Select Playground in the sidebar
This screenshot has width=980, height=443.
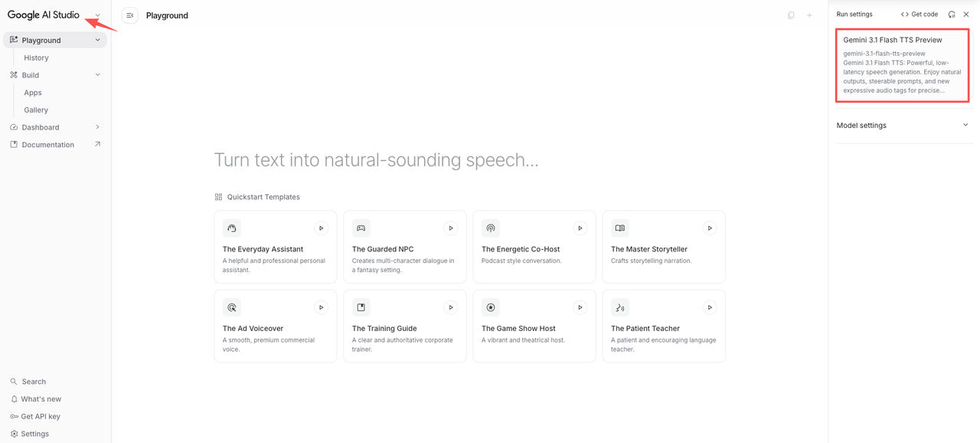coord(55,40)
